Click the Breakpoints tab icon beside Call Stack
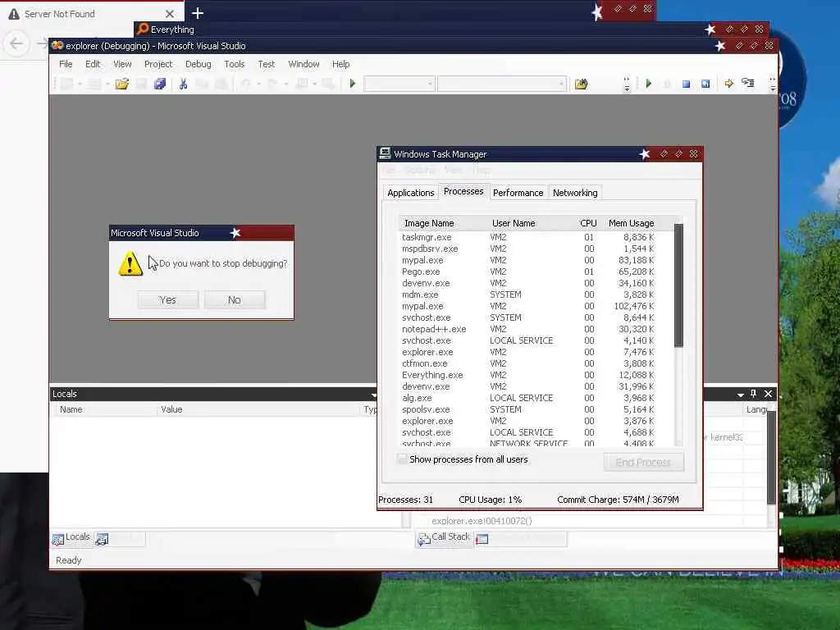Screen dimensions: 840x630 (482, 539)
